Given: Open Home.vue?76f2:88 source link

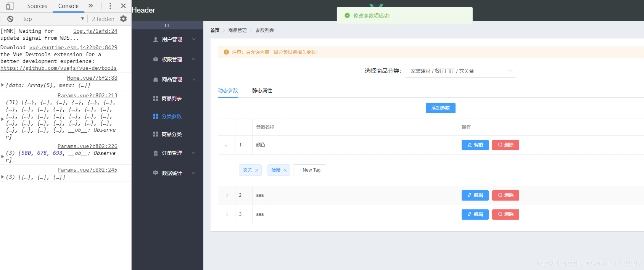Looking at the screenshot, I should (92, 78).
